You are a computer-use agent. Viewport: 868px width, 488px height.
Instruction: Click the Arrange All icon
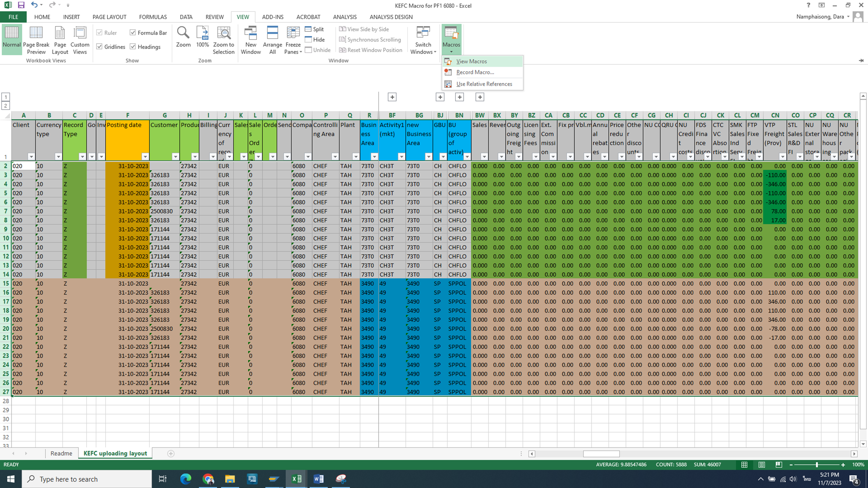pyautogui.click(x=272, y=33)
